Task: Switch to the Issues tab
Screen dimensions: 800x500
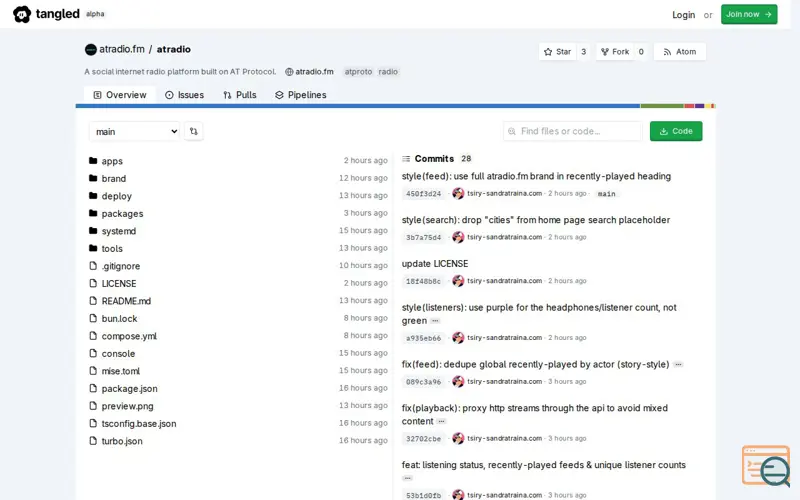Action: (184, 95)
